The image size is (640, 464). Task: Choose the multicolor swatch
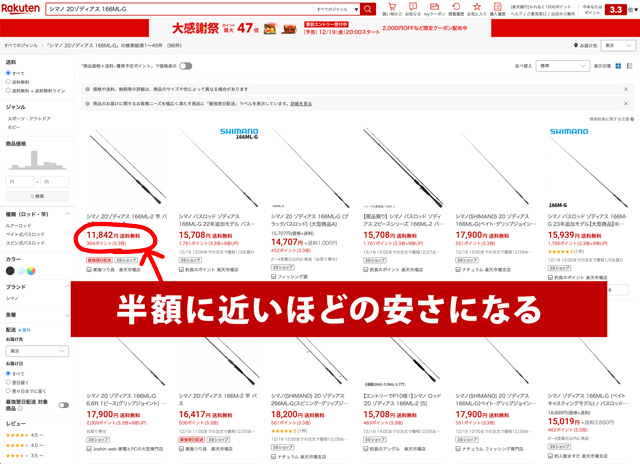point(31,271)
